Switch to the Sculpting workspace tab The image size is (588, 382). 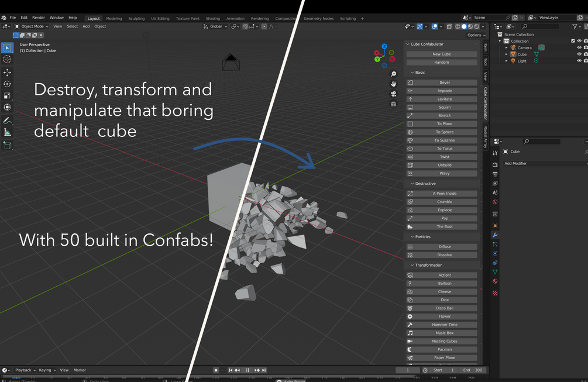tap(136, 18)
